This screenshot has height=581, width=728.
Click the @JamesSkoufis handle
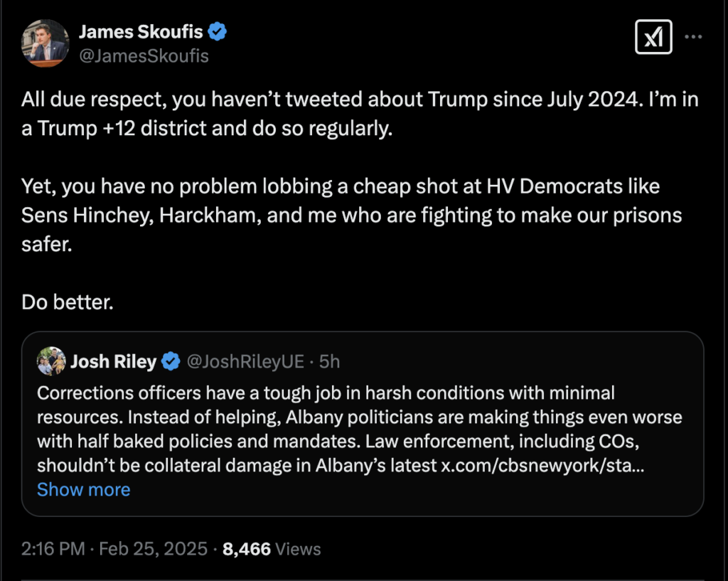coord(144,55)
